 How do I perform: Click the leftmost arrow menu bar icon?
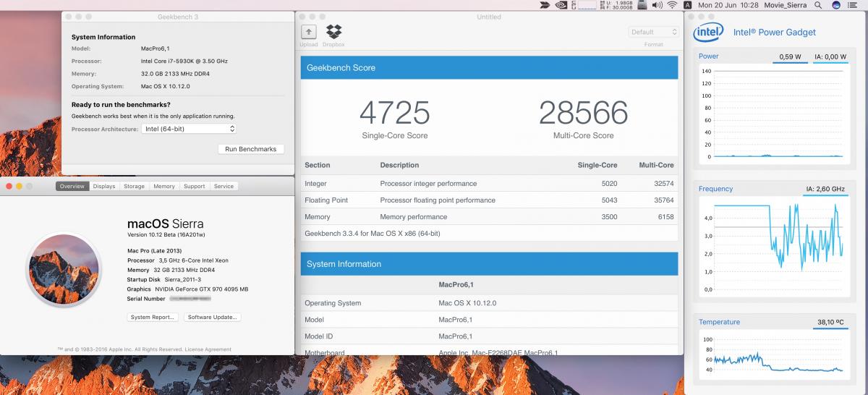click(545, 5)
